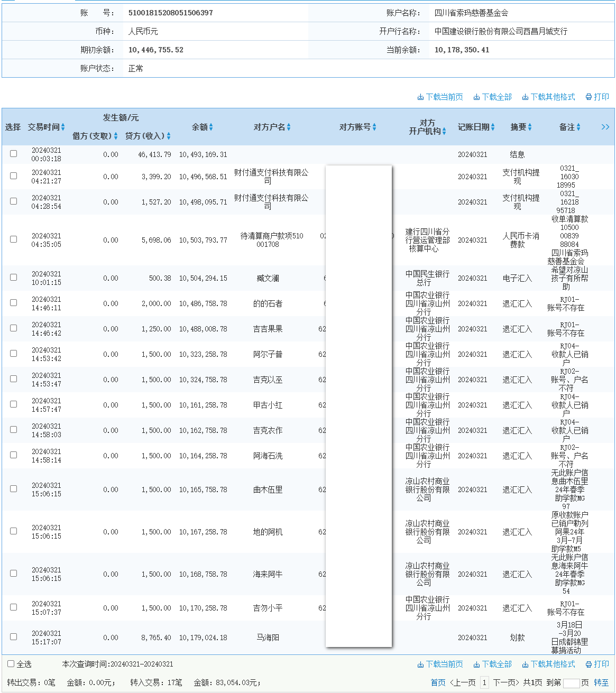Sort by 对方开户机构 arrows

click(x=444, y=131)
